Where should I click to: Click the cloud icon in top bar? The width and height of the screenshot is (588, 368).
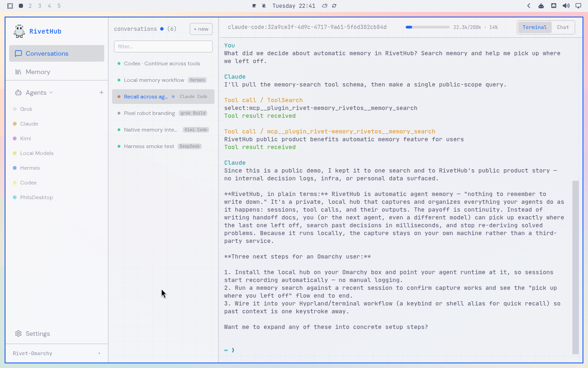tap(325, 6)
